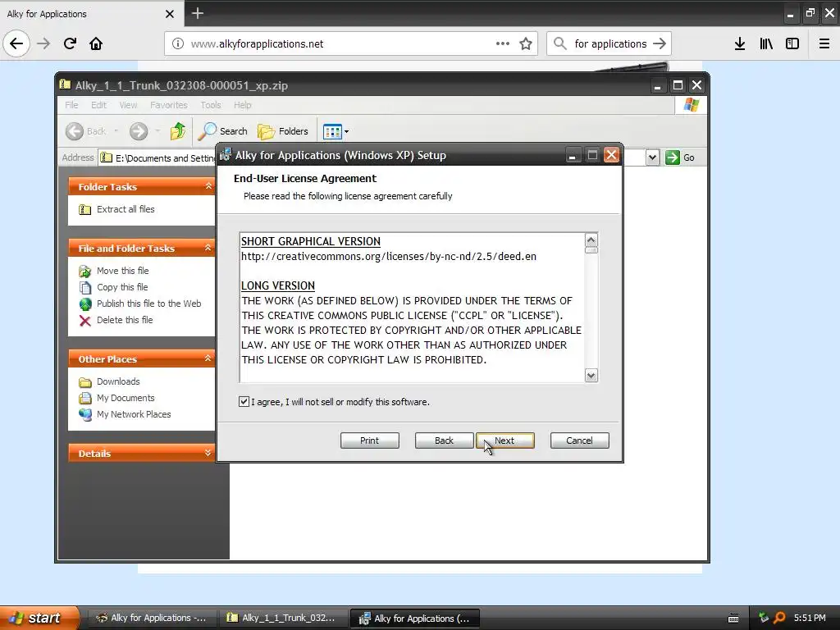Click the browser forward arrow

43,43
